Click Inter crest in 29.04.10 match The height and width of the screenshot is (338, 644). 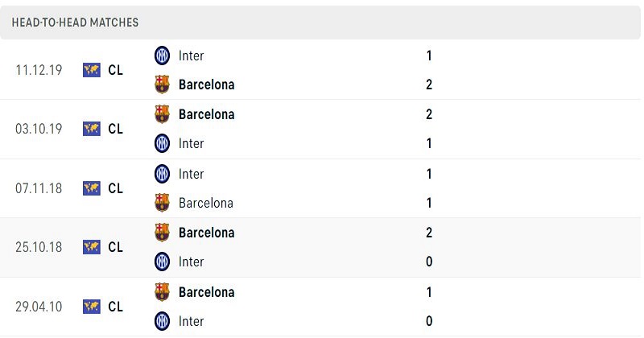162,321
